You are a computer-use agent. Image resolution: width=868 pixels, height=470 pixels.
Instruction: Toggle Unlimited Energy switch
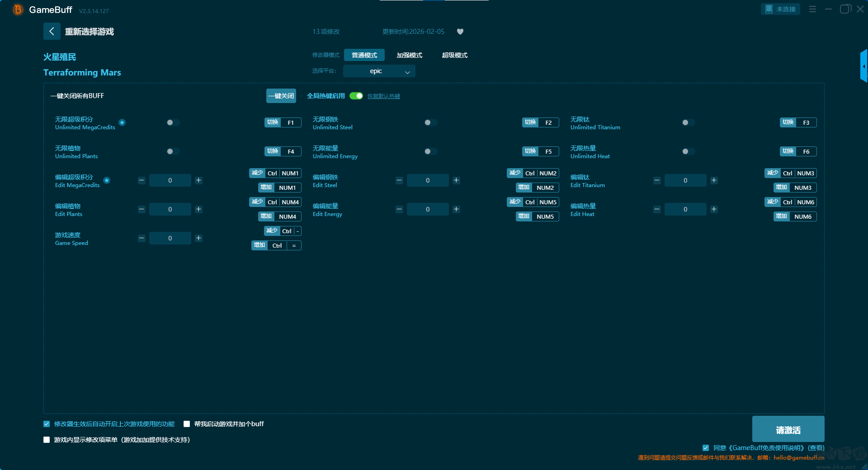(430, 151)
